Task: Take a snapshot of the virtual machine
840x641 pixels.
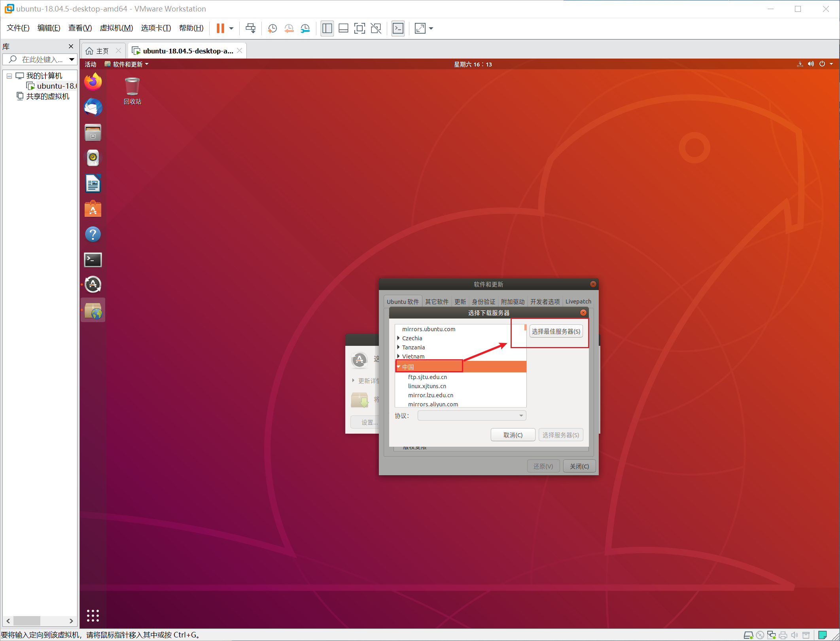Action: click(x=272, y=28)
